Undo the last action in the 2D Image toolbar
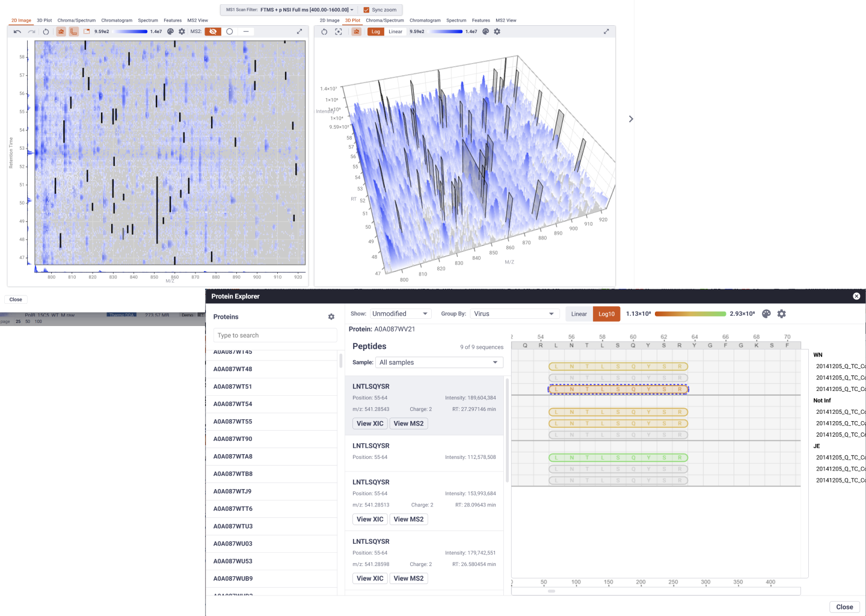The width and height of the screenshot is (866, 616). (19, 31)
